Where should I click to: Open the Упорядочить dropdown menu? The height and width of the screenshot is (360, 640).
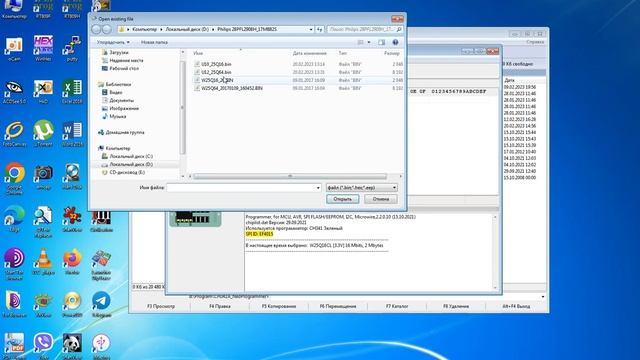pyautogui.click(x=113, y=42)
